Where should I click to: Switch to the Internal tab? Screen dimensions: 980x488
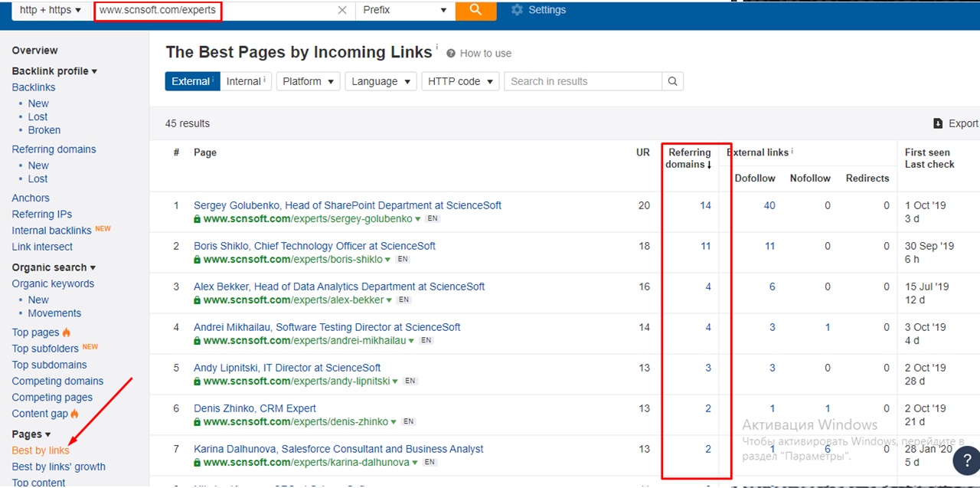tap(244, 80)
